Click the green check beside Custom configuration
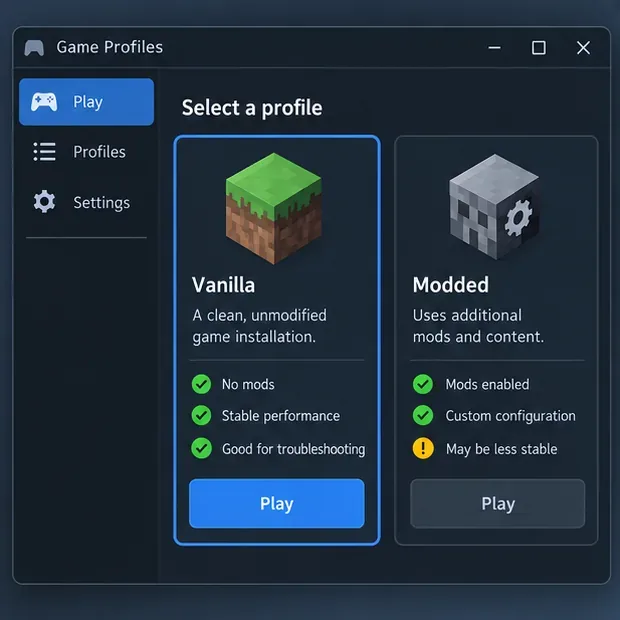 (x=423, y=416)
